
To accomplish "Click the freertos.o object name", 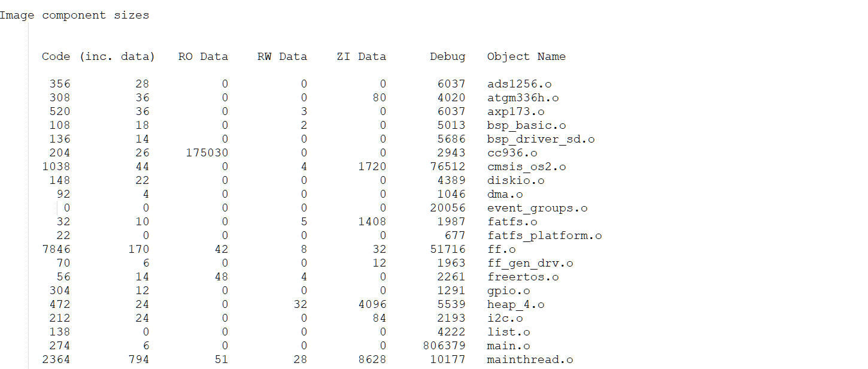I will 523,277.
